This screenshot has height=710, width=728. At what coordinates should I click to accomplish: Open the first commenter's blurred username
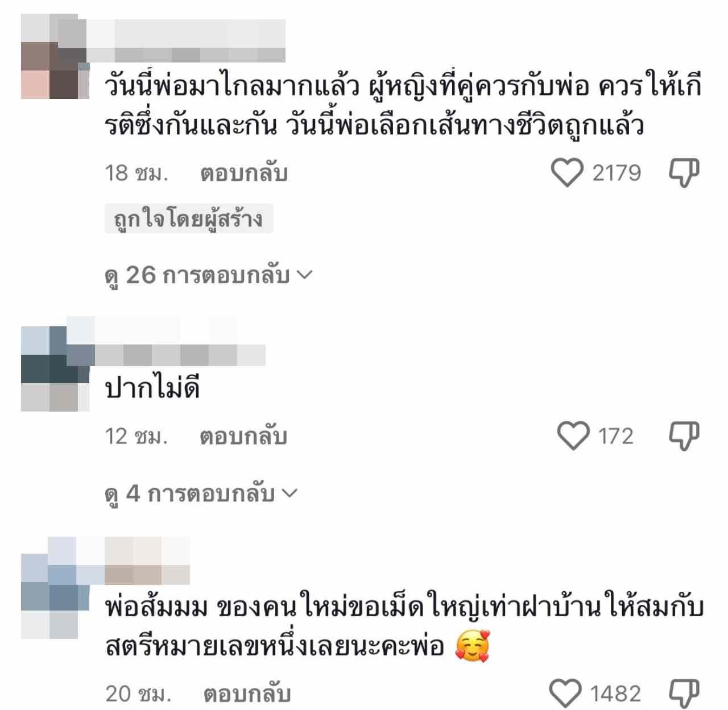(x=185, y=41)
